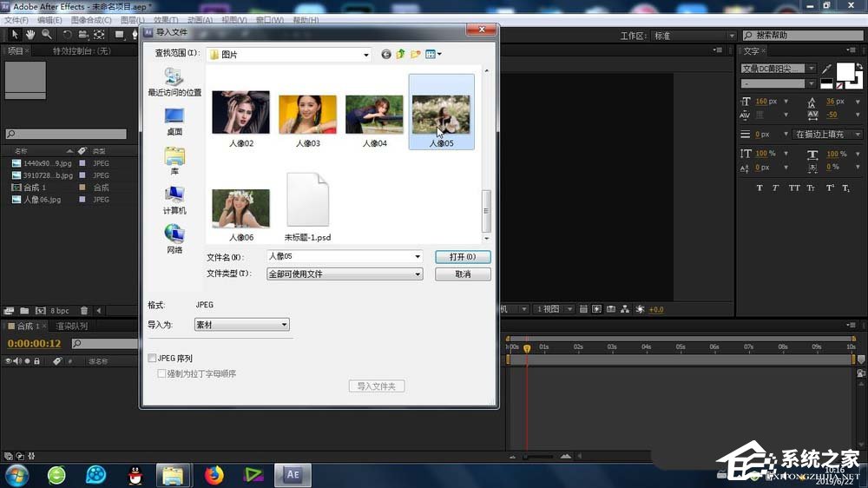Open the File menu
This screenshot has width=868, height=488.
point(16,20)
